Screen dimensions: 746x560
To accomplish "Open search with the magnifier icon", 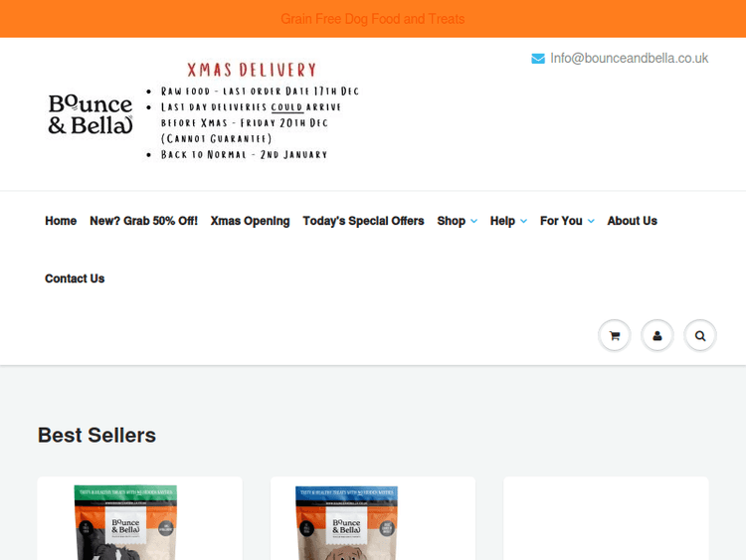I will 700,336.
